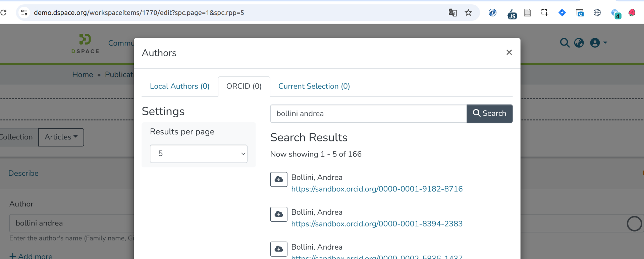Reload the page with the refresh icon

click(x=4, y=13)
